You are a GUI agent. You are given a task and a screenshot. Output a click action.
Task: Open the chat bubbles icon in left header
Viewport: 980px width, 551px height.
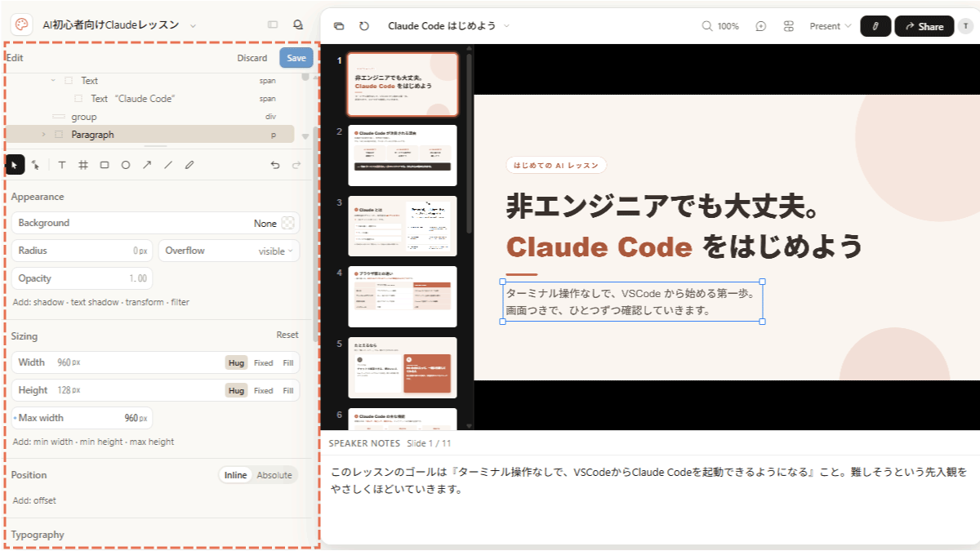tap(298, 25)
